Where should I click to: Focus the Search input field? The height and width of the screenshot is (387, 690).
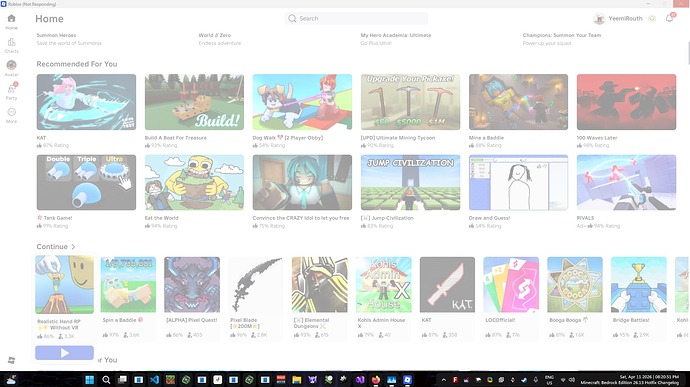coord(356,18)
